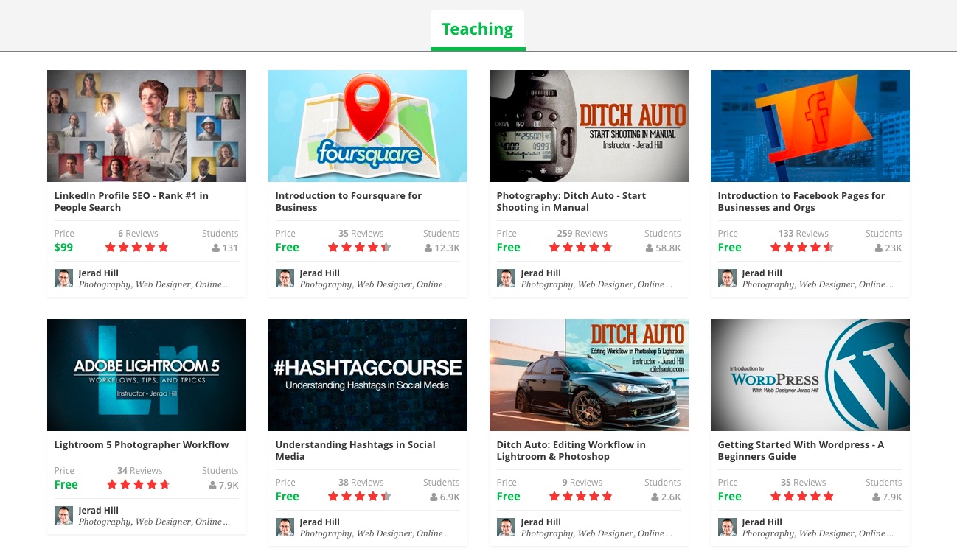Open Ditch Auto editing workflow car thumbnail

(589, 375)
